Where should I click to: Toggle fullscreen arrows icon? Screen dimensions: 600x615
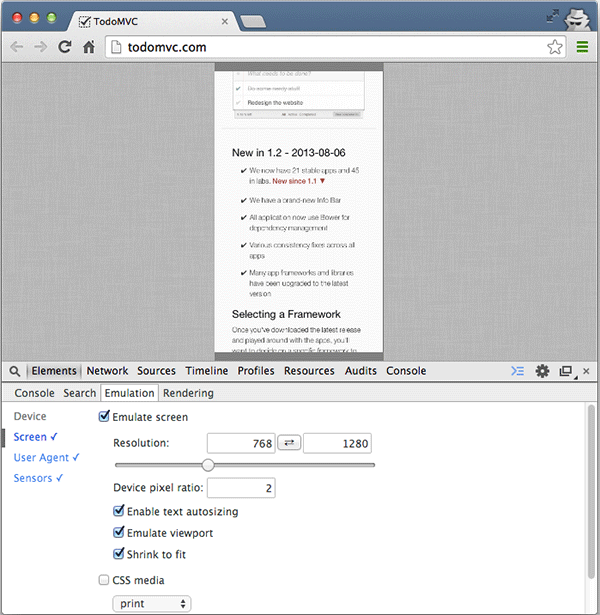click(552, 16)
